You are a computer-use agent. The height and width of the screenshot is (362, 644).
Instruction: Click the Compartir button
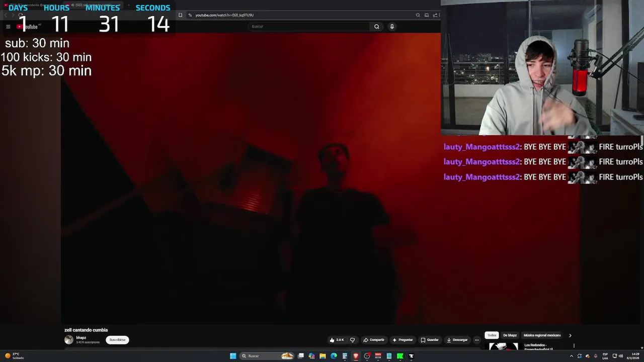(374, 340)
